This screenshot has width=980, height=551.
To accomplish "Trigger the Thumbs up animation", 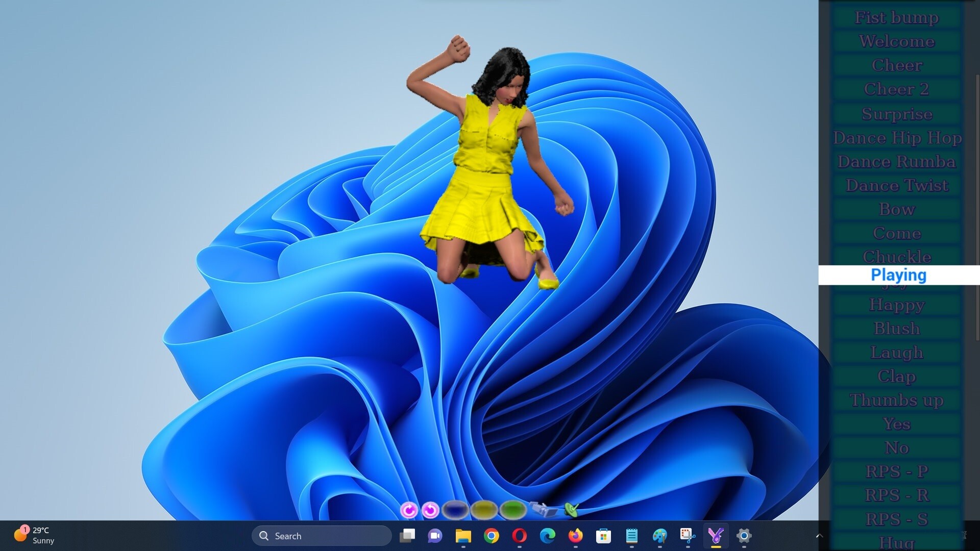I will click(x=897, y=400).
